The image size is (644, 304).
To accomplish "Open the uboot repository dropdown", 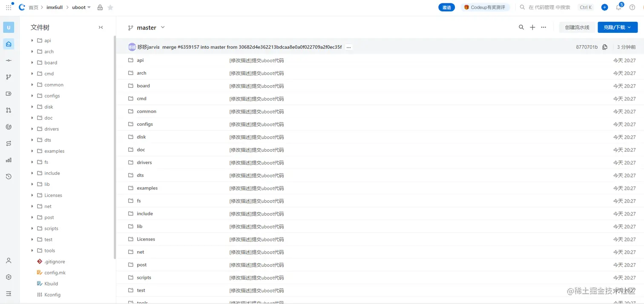I will pos(81,7).
